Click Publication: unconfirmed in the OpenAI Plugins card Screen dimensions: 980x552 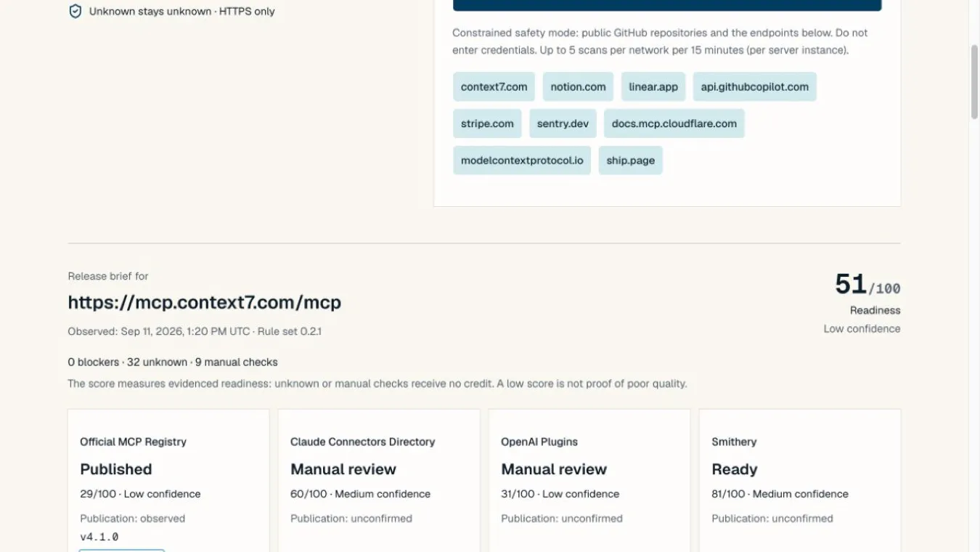click(x=562, y=519)
